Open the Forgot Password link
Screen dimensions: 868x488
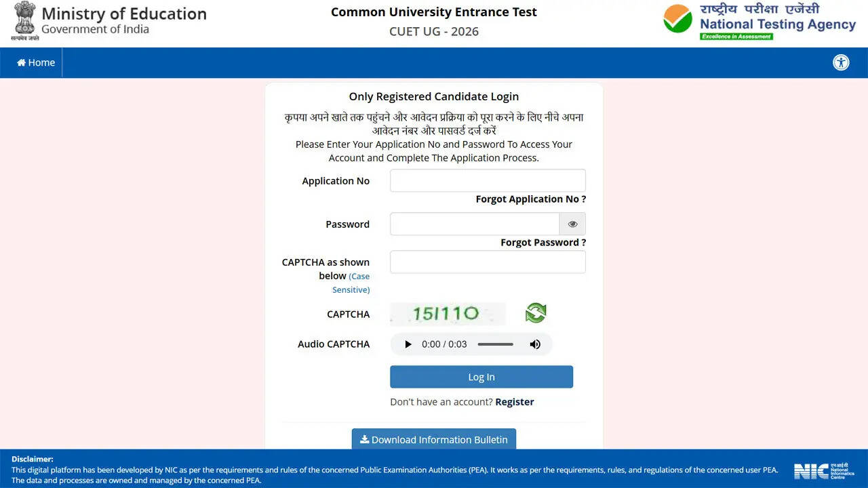point(542,243)
